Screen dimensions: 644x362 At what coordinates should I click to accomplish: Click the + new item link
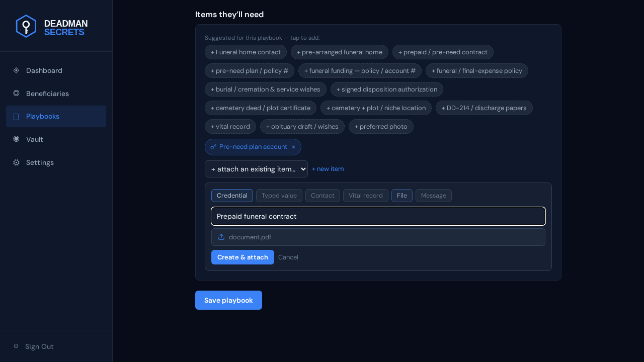click(x=328, y=169)
